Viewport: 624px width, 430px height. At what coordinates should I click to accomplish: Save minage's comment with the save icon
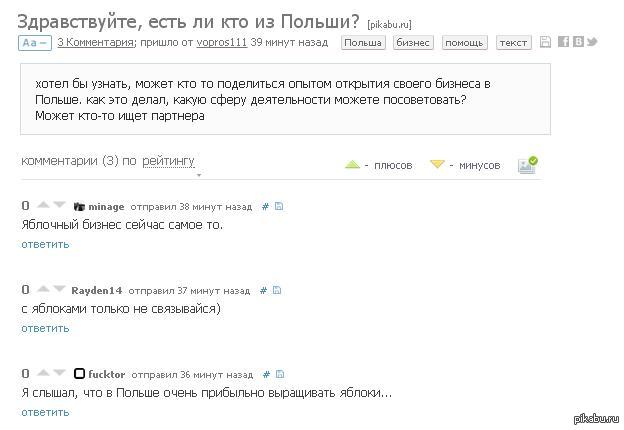point(279,206)
